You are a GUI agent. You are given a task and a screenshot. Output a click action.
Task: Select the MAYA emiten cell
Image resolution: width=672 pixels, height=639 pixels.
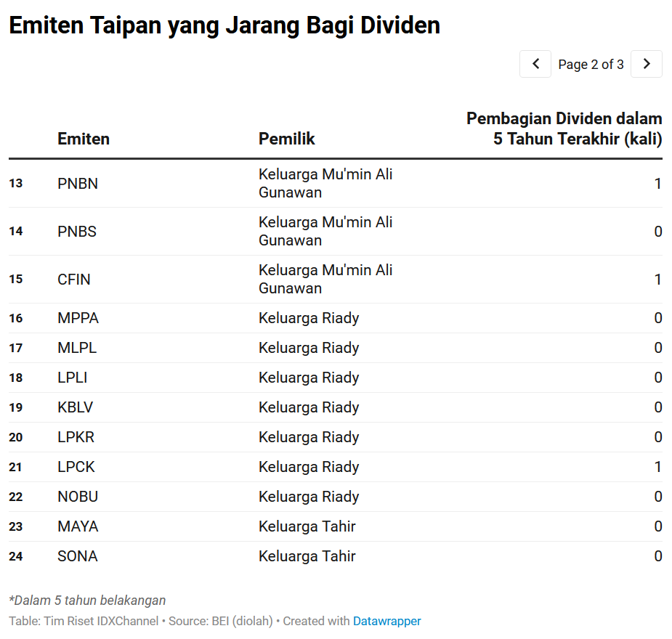click(78, 526)
